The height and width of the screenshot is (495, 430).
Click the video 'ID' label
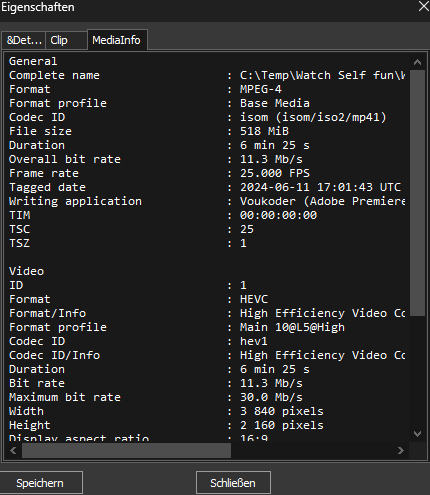coord(16,285)
